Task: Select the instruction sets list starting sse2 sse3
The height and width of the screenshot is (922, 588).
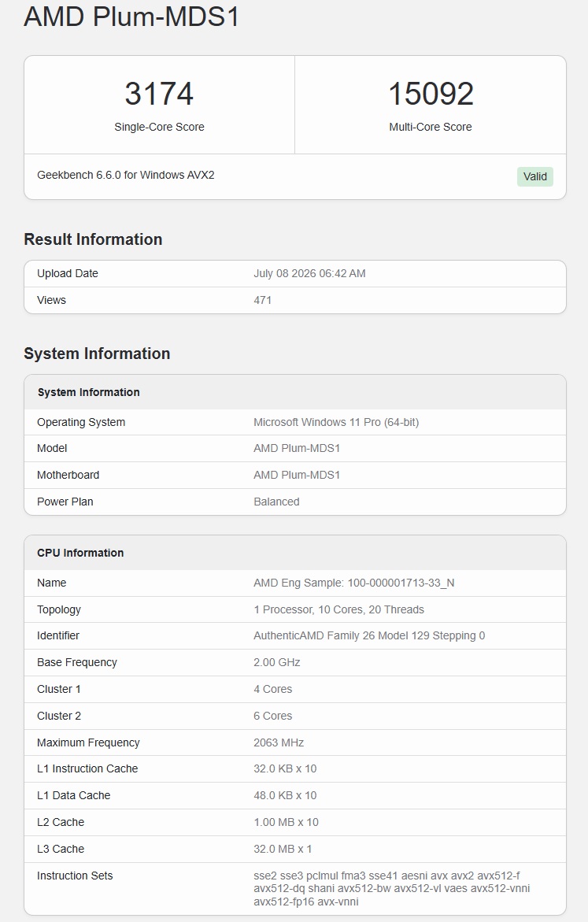Action: (x=392, y=888)
